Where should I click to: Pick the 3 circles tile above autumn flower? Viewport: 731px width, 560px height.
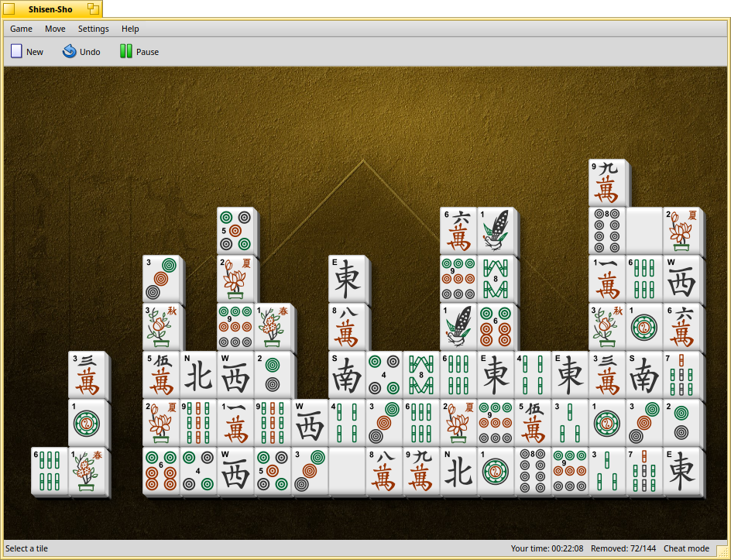[161, 279]
